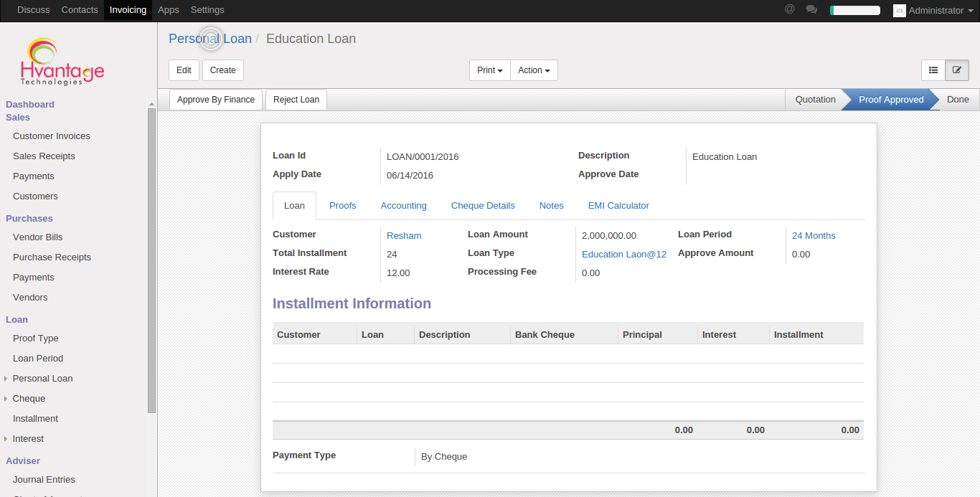Switch to the Accounting tab
This screenshot has width=980, height=497.
[x=404, y=206]
